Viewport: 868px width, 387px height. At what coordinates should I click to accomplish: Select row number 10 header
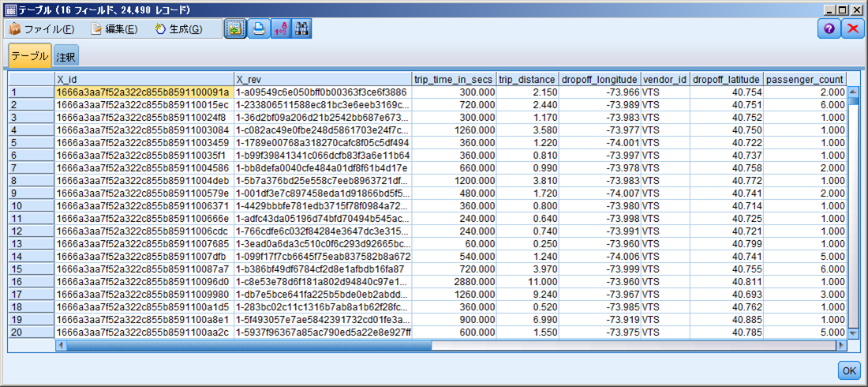tap(32, 205)
